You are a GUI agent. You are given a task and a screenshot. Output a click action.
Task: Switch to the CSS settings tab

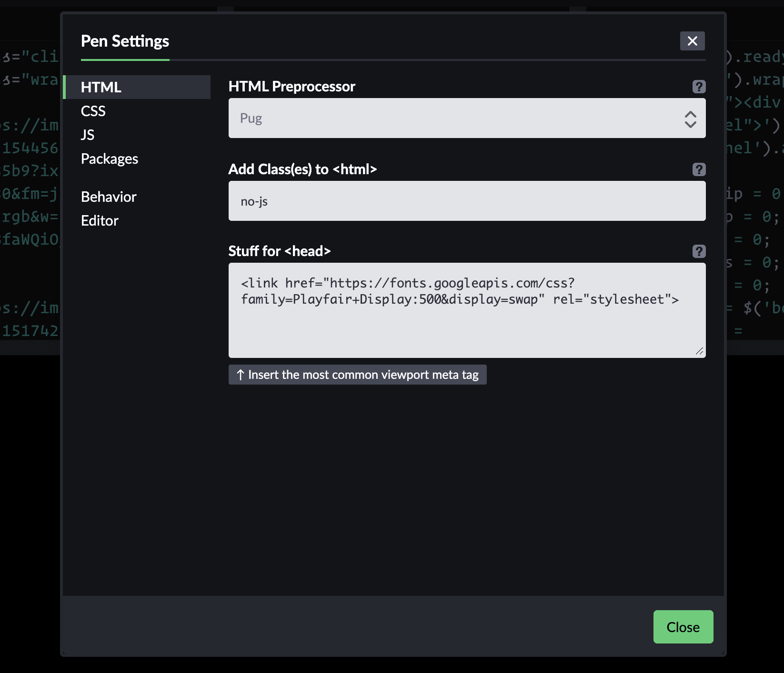pos(93,111)
